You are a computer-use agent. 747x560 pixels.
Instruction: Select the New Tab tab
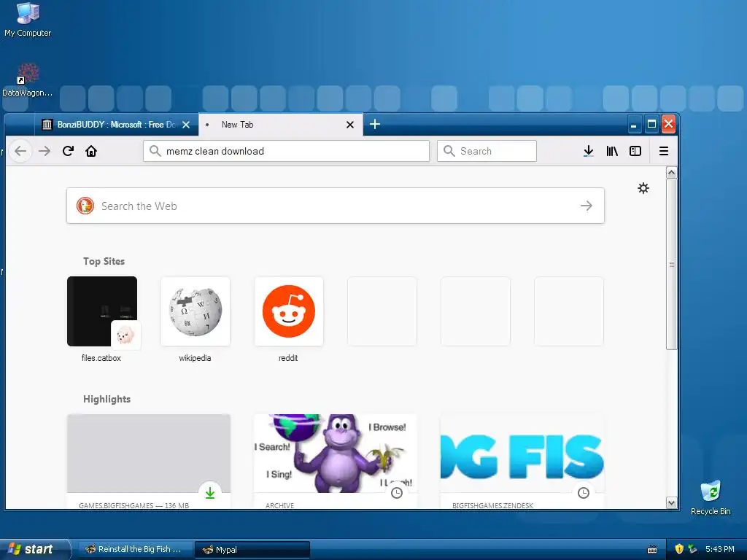pyautogui.click(x=281, y=125)
